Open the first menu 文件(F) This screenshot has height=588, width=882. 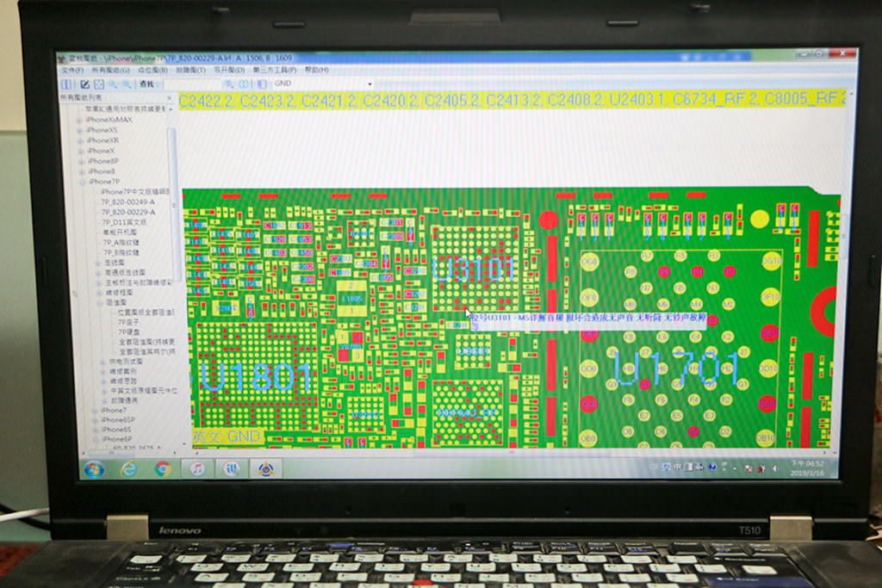point(72,71)
